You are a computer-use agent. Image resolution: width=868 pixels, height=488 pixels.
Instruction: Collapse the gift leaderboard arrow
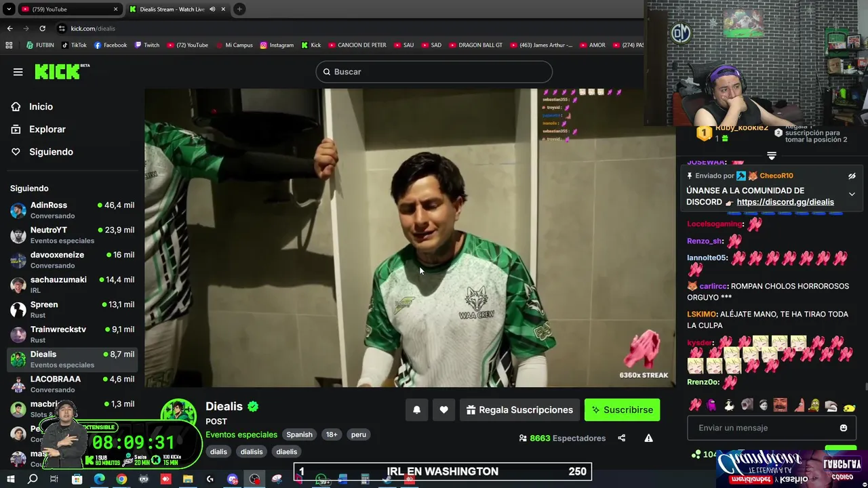(x=772, y=156)
